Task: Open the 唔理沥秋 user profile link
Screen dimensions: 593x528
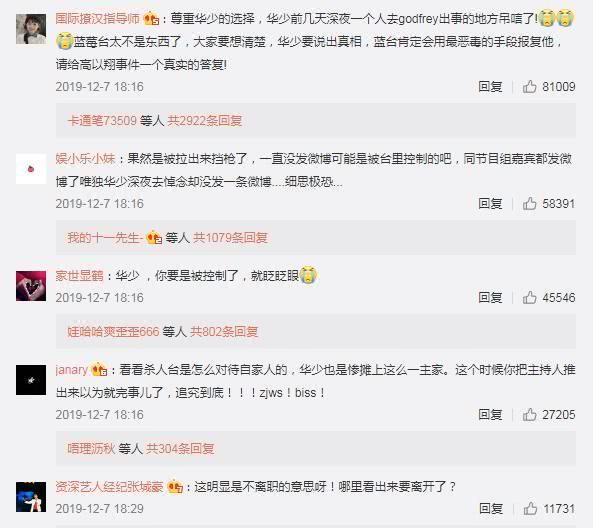Action: point(91,449)
